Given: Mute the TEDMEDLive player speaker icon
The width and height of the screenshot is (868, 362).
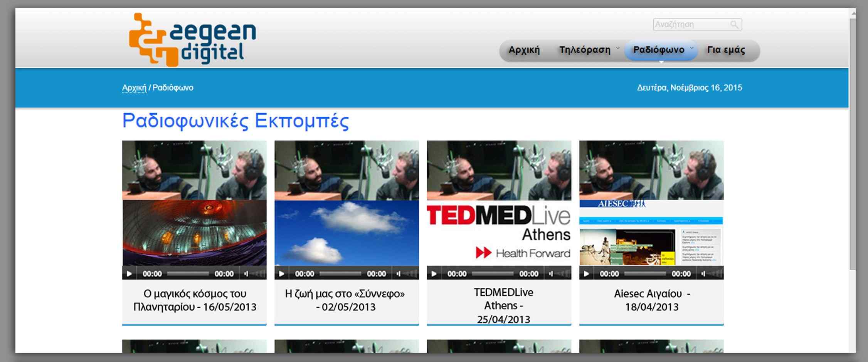Looking at the screenshot, I should coord(551,274).
